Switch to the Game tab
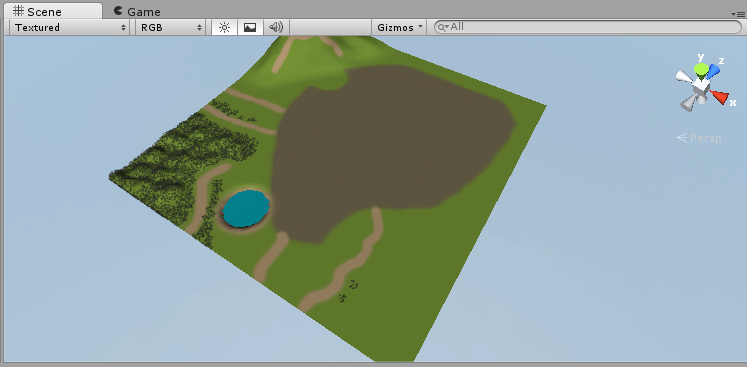The width and height of the screenshot is (747, 367). click(x=137, y=11)
